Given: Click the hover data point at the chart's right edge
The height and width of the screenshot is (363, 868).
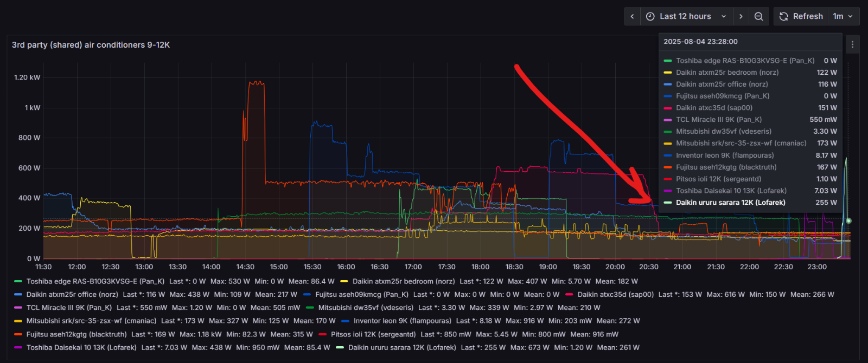Looking at the screenshot, I should [848, 221].
